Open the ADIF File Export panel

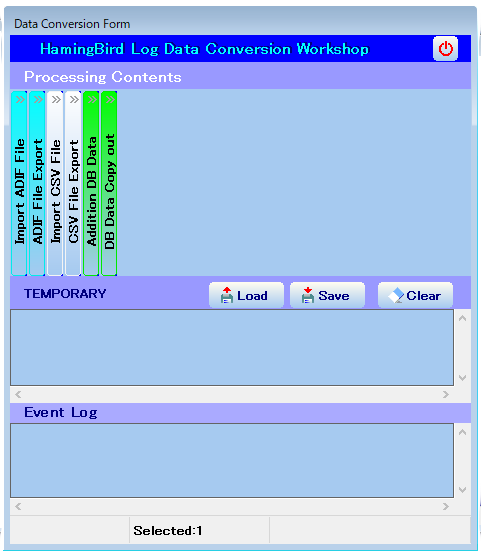click(37, 183)
